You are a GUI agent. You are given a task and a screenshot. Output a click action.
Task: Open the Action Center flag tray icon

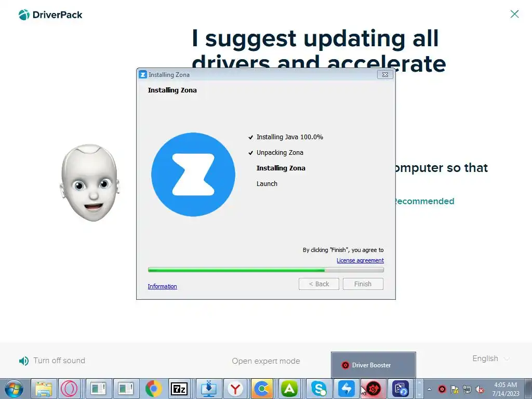click(x=454, y=389)
